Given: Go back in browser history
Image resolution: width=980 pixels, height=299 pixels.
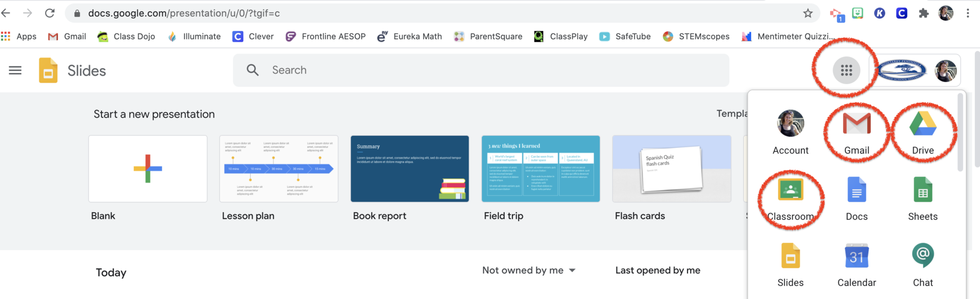Looking at the screenshot, I should 6,13.
